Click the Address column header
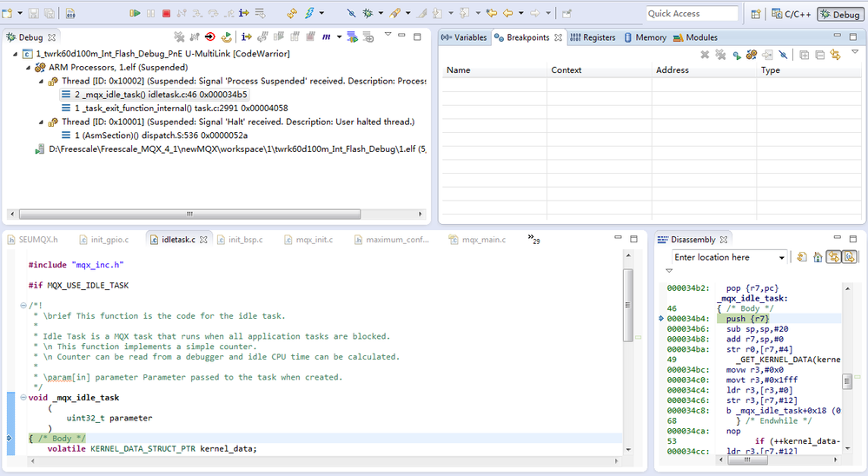Screen dimensions: 868x476 tap(704, 70)
